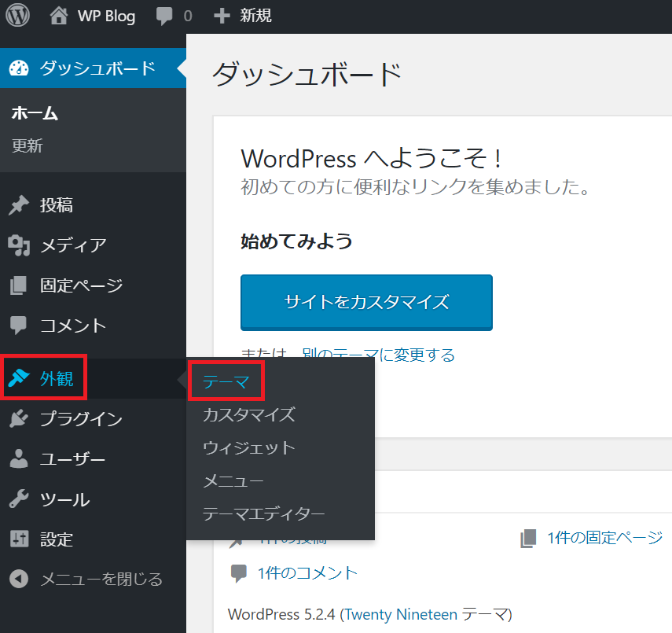Click the 1件のコメント link
Screen dimensions: 672x633
[x=307, y=573]
